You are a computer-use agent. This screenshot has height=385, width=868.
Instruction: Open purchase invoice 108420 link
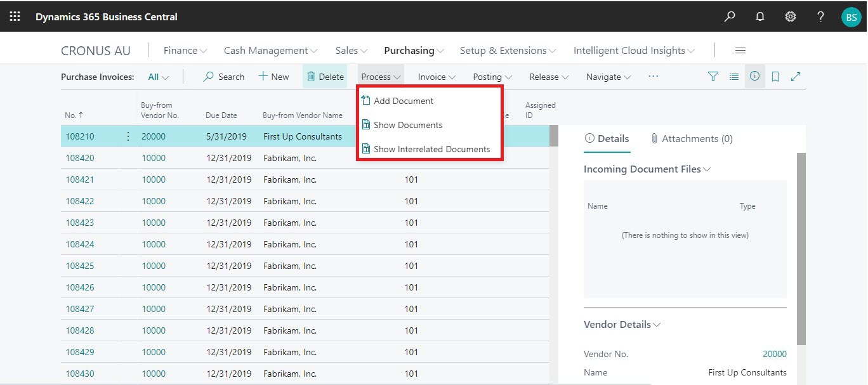tap(80, 158)
